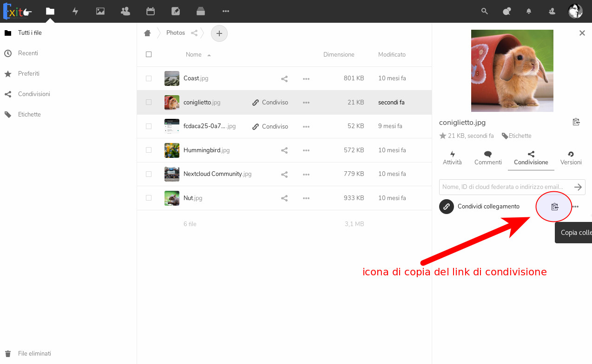Share Nut.jpg via its share icon
Screen dimensions: 592x364
pos(284,198)
